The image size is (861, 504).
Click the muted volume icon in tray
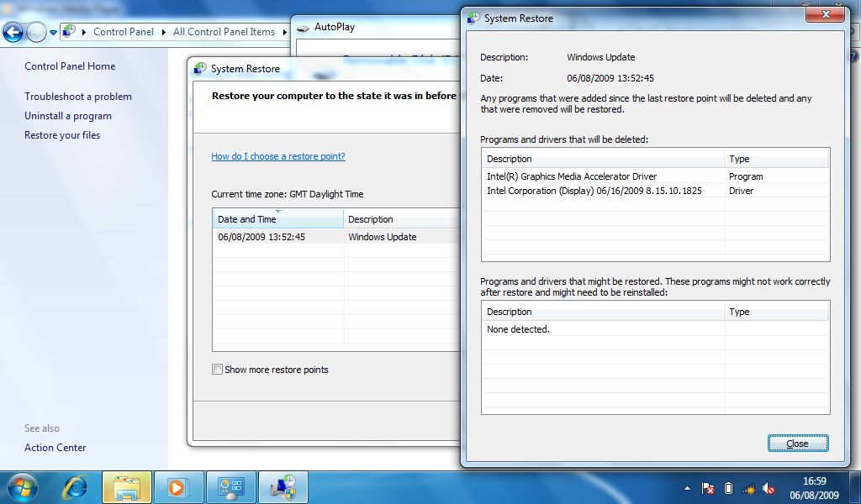click(x=769, y=488)
